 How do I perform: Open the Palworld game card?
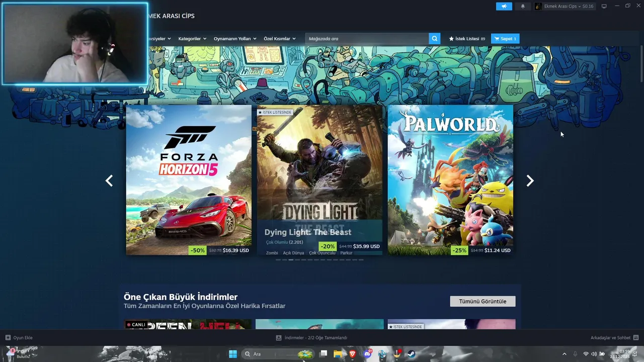[x=450, y=180]
